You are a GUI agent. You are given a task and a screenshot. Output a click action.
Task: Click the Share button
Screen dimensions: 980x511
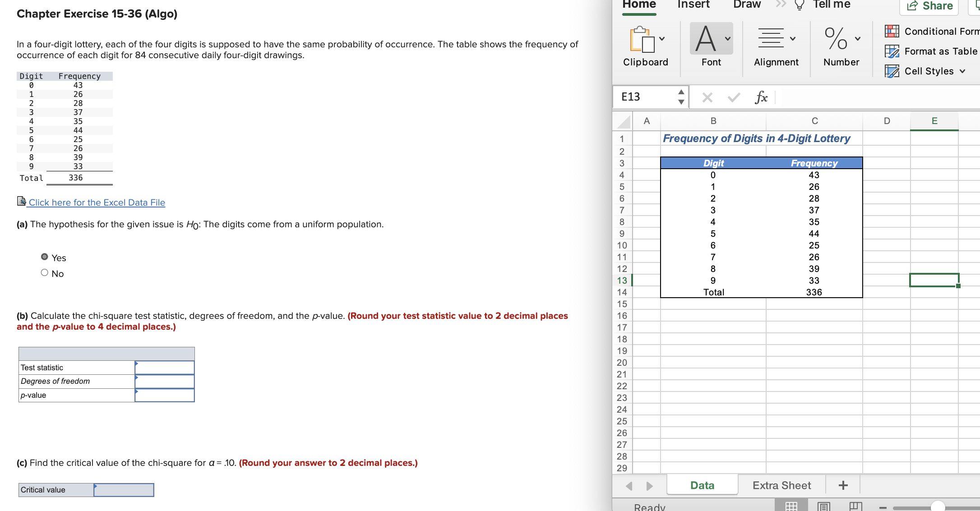tap(931, 6)
